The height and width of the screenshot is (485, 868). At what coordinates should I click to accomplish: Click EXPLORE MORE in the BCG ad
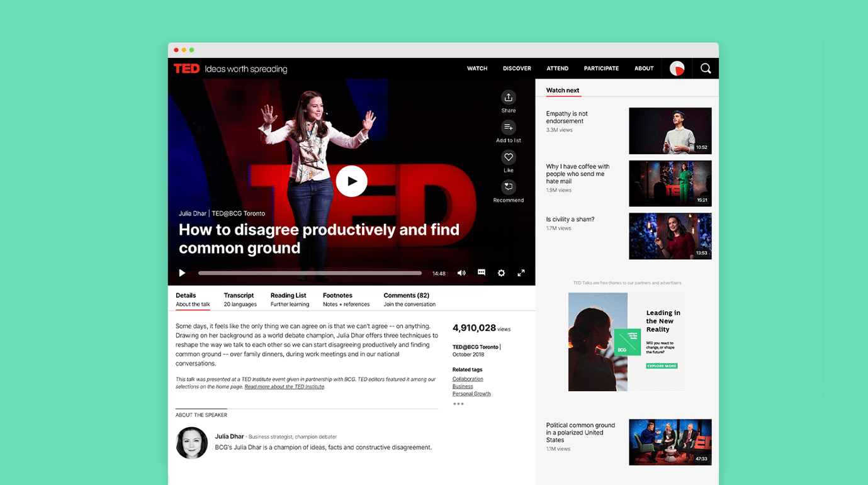[662, 366]
